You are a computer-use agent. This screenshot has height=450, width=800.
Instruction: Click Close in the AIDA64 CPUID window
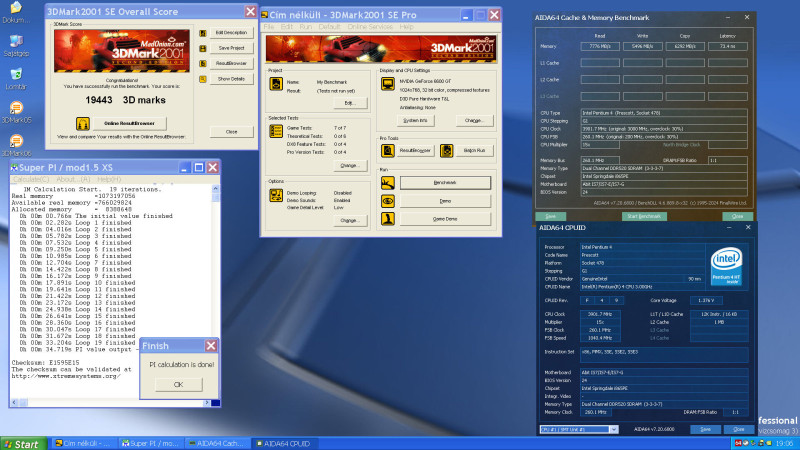click(738, 430)
